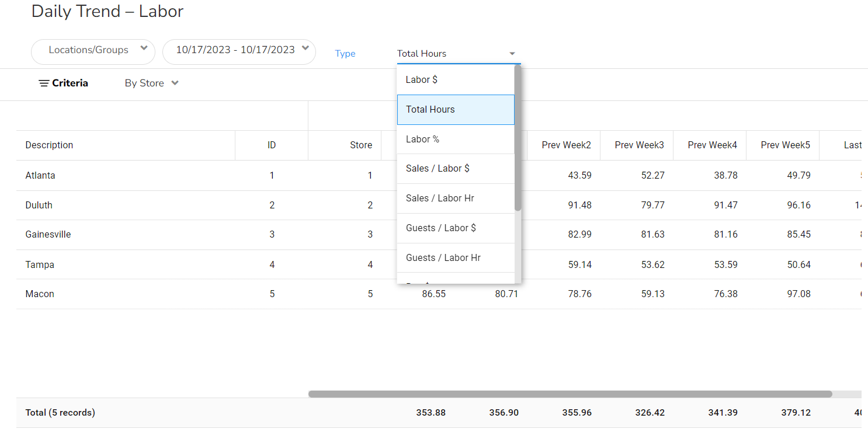
Task: Click the Macon store row
Action: (x=40, y=294)
